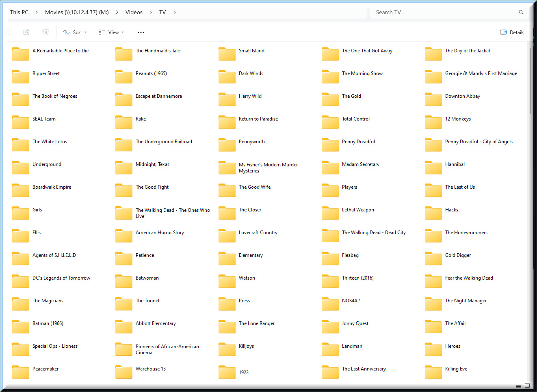Image resolution: width=537 pixels, height=392 pixels.
Task: Select "The Book of Negroes" folder name
Action: pos(55,96)
